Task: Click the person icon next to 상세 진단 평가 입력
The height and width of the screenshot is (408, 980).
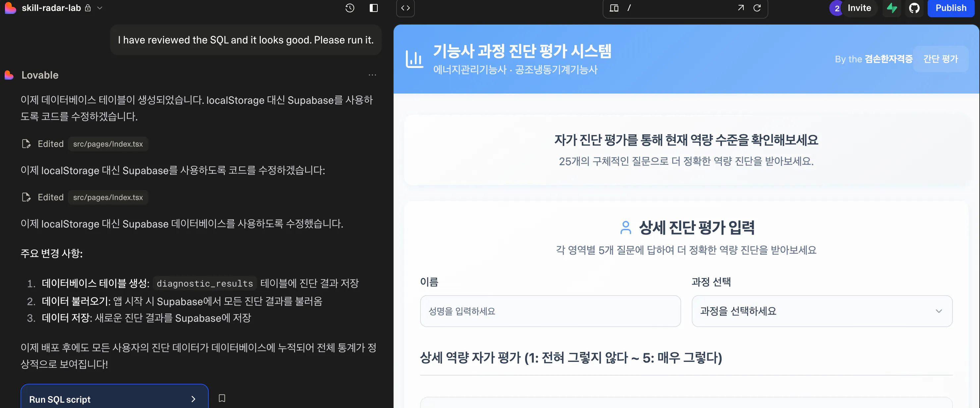Action: coord(626,228)
